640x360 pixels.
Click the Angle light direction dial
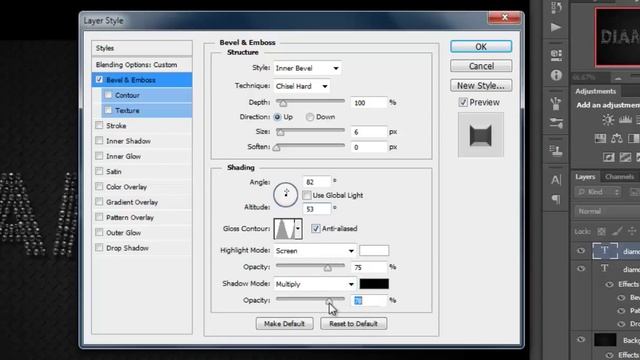pos(285,194)
